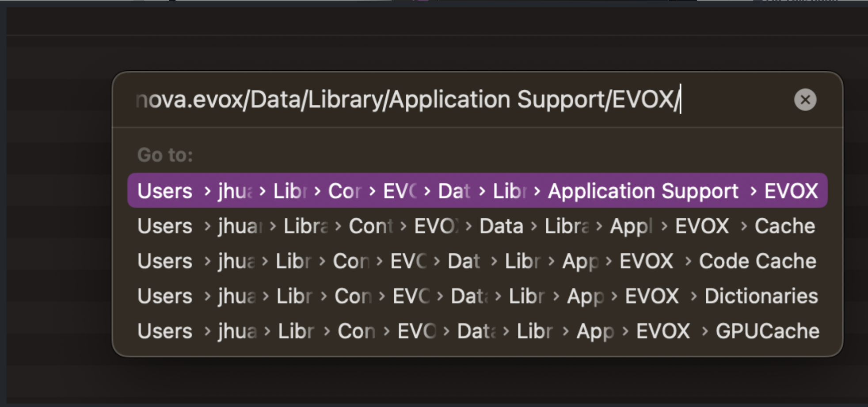
Task: Click Users in the Dictionaries row
Action: coord(165,296)
